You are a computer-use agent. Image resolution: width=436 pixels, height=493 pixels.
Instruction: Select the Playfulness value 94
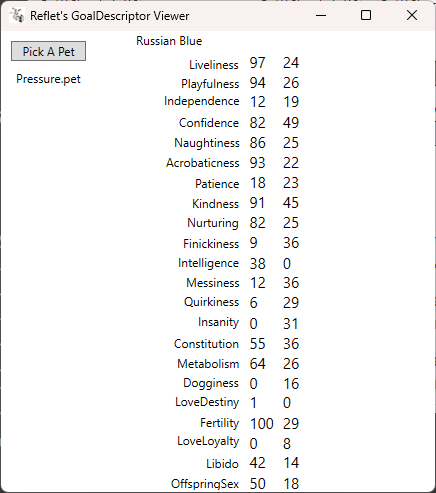[257, 83]
